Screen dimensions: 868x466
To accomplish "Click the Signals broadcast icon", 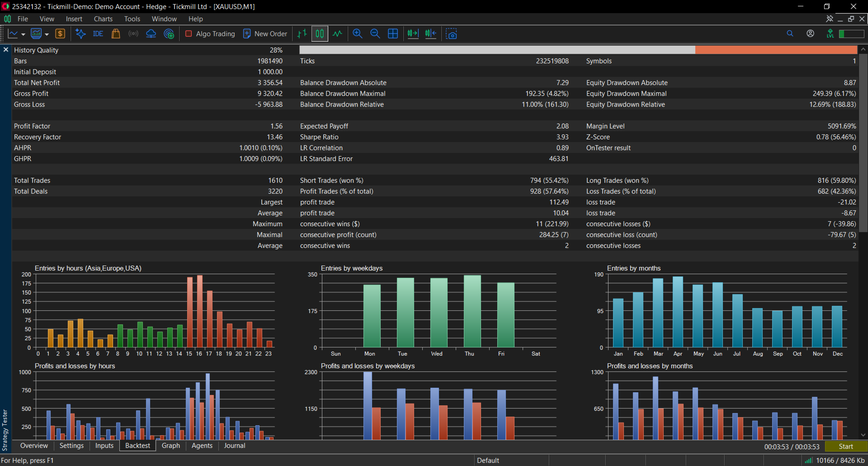I will pyautogui.click(x=133, y=34).
